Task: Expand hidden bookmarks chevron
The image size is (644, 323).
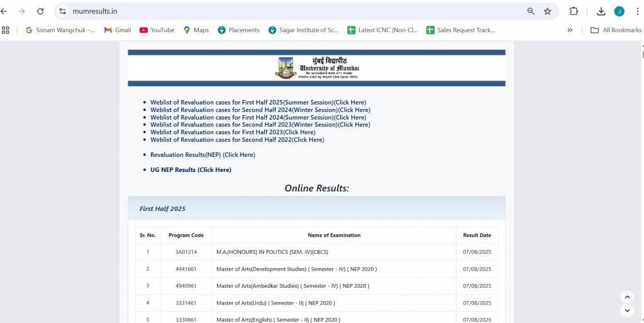Action: (570, 30)
